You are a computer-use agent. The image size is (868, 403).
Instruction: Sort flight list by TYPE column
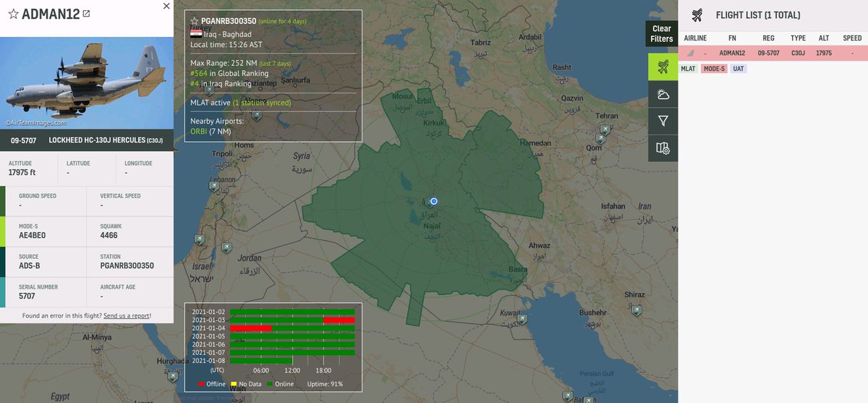pos(798,38)
